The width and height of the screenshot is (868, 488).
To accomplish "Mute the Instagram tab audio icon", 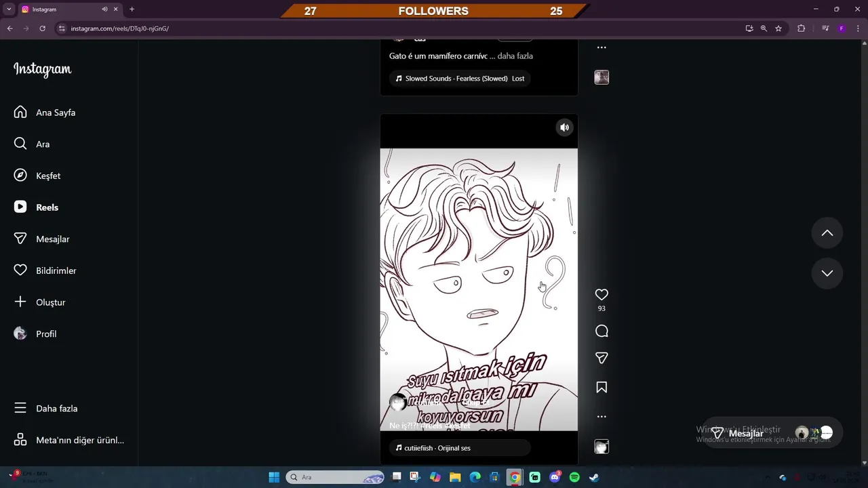I will (x=104, y=9).
